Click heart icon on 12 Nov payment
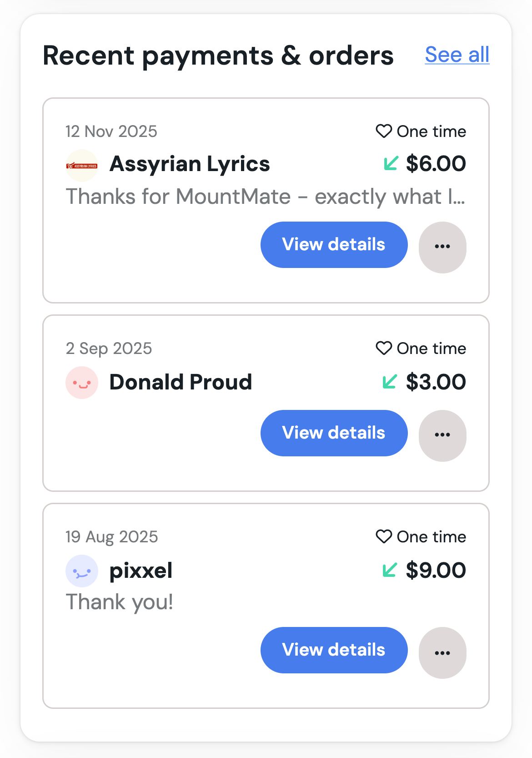The image size is (532, 758). pyautogui.click(x=384, y=131)
